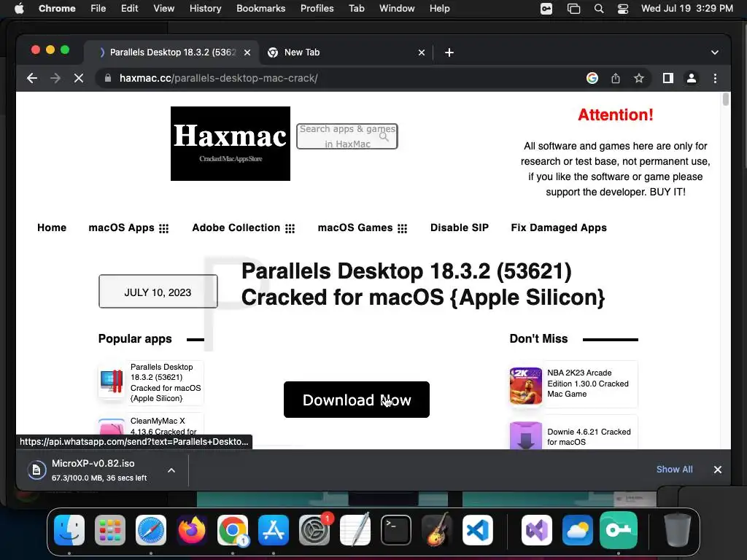Select the Parallels Desktop 18.3.2 tab
747x560 pixels.
coord(172,52)
